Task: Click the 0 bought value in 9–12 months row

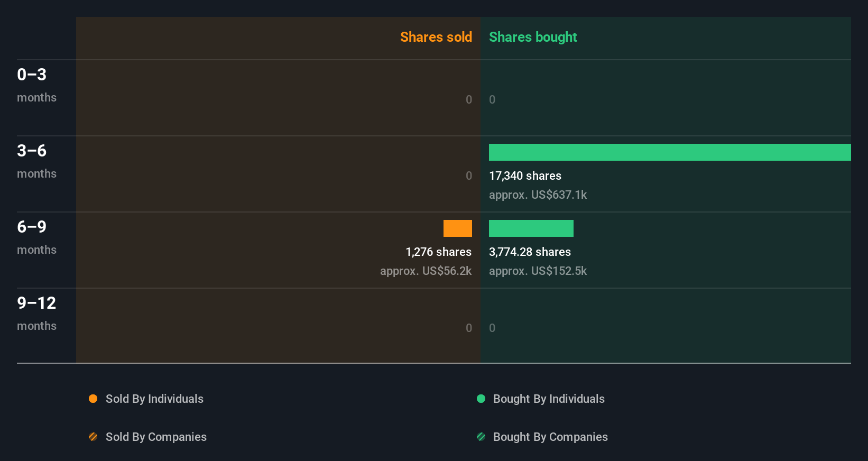Action: (492, 328)
